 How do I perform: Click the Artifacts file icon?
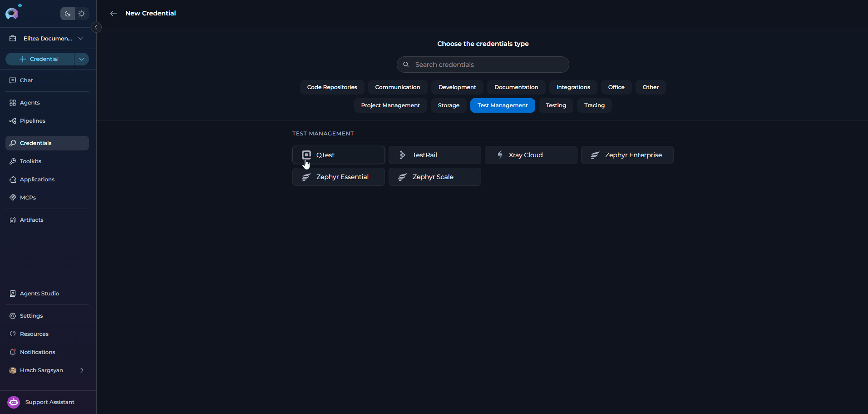(x=13, y=220)
